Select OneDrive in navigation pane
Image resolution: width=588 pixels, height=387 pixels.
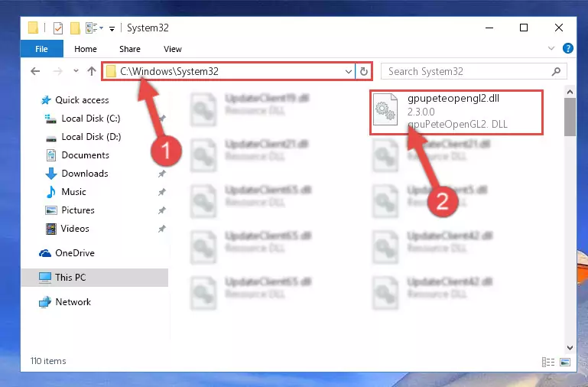pyautogui.click(x=75, y=253)
